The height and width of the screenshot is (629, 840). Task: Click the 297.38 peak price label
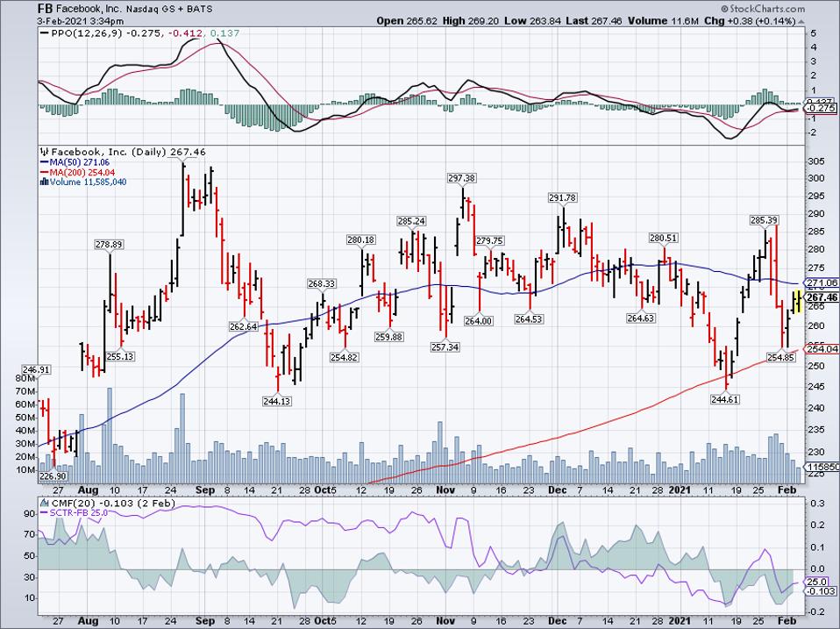pos(462,178)
